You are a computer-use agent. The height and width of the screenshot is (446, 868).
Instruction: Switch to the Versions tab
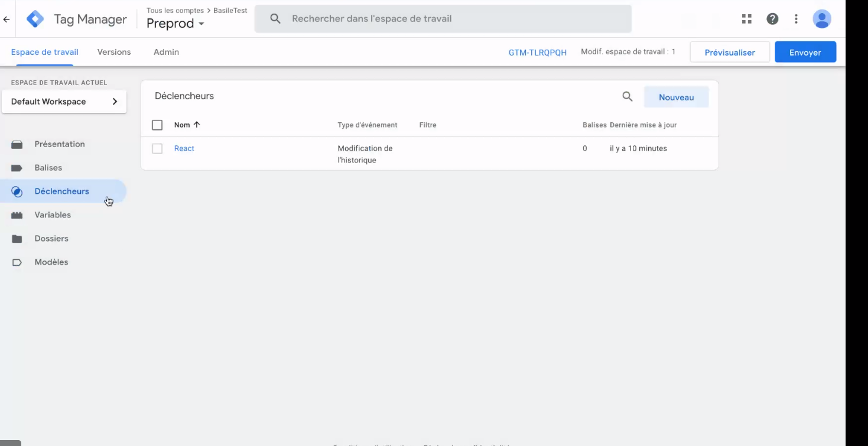(x=114, y=52)
